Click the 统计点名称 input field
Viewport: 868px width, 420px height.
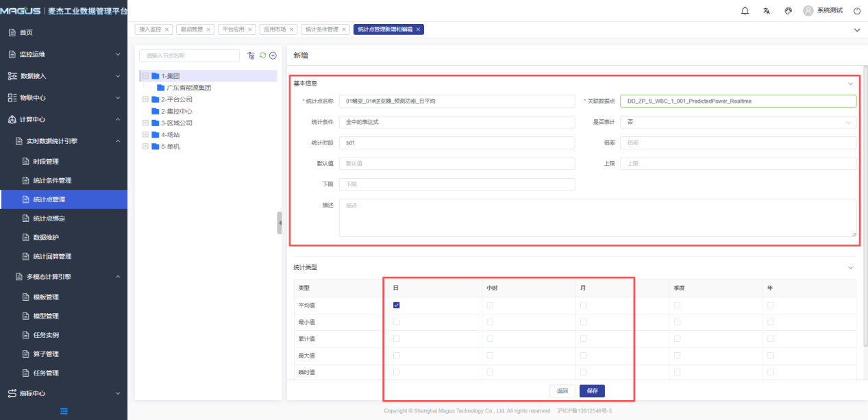click(x=457, y=101)
